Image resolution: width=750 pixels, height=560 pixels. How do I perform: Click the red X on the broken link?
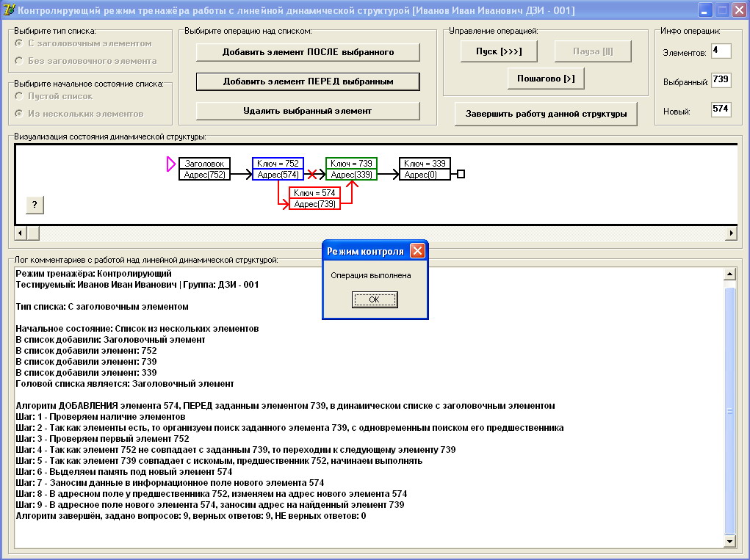[312, 175]
